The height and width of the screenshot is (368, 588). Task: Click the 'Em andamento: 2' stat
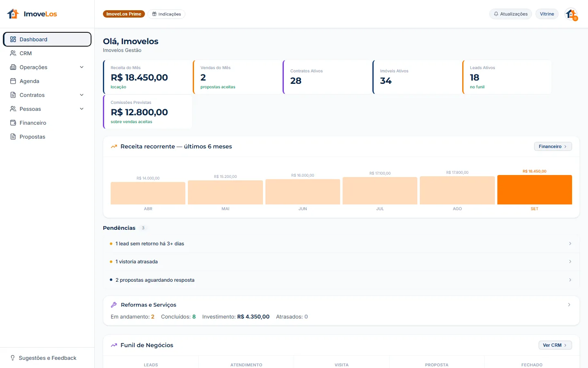(x=132, y=316)
